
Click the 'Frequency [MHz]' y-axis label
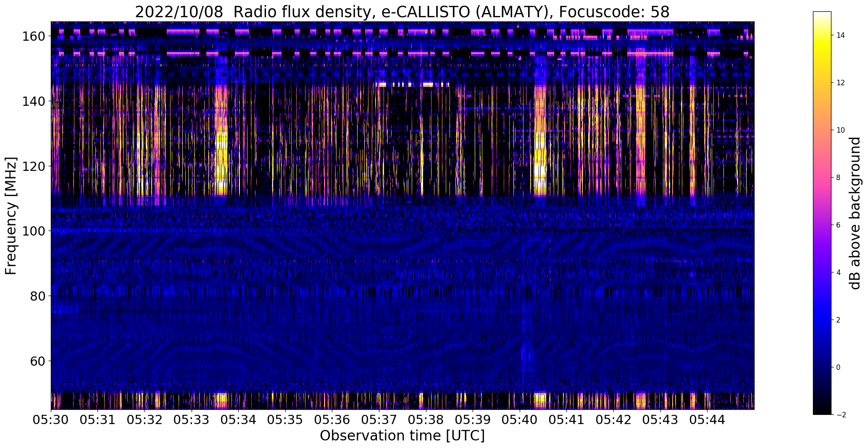(11, 216)
